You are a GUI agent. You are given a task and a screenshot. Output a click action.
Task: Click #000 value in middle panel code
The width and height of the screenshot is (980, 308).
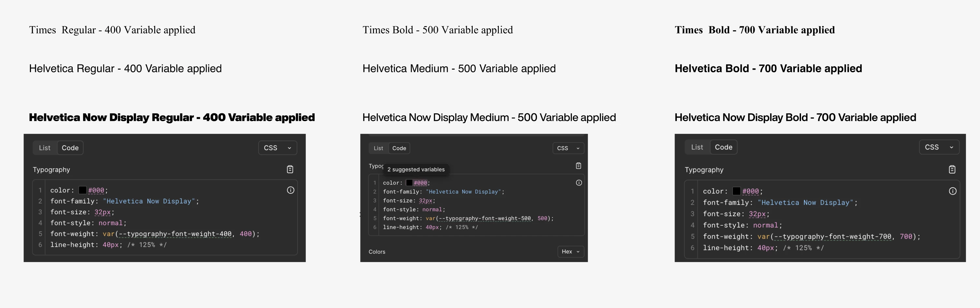pos(420,183)
